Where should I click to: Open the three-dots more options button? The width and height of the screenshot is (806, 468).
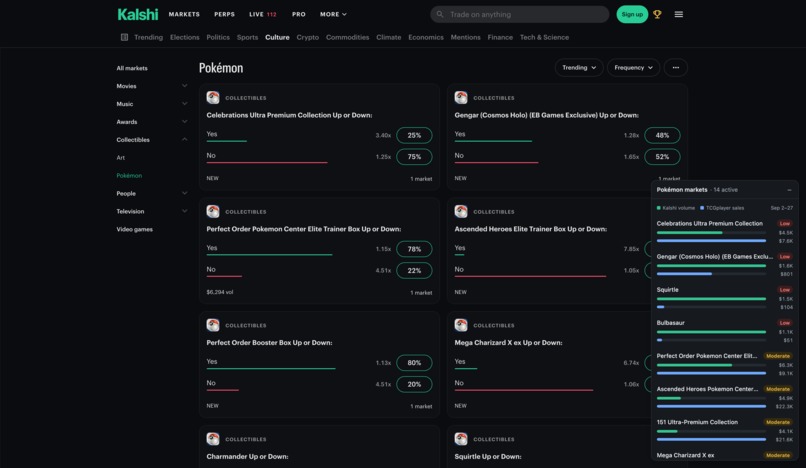(x=675, y=67)
